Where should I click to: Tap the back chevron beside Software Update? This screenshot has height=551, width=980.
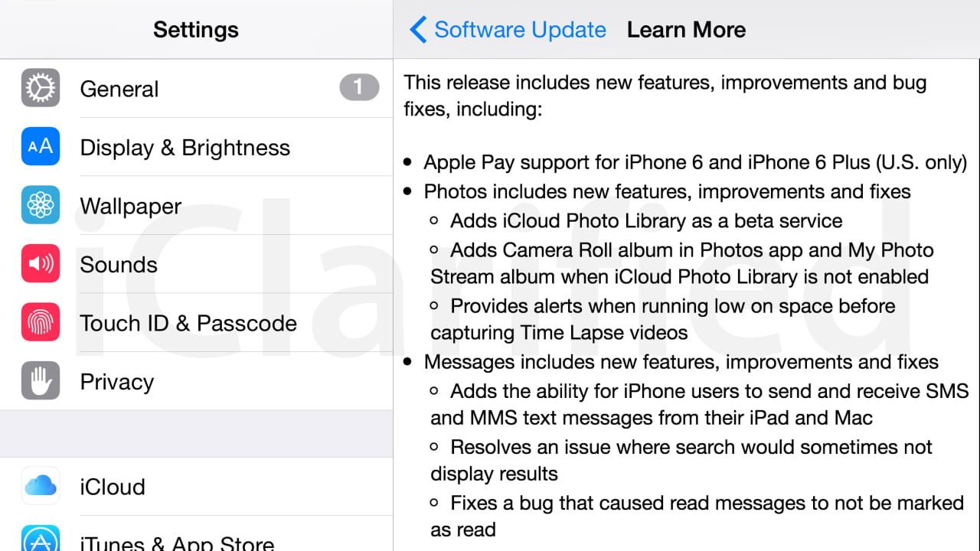tap(417, 29)
